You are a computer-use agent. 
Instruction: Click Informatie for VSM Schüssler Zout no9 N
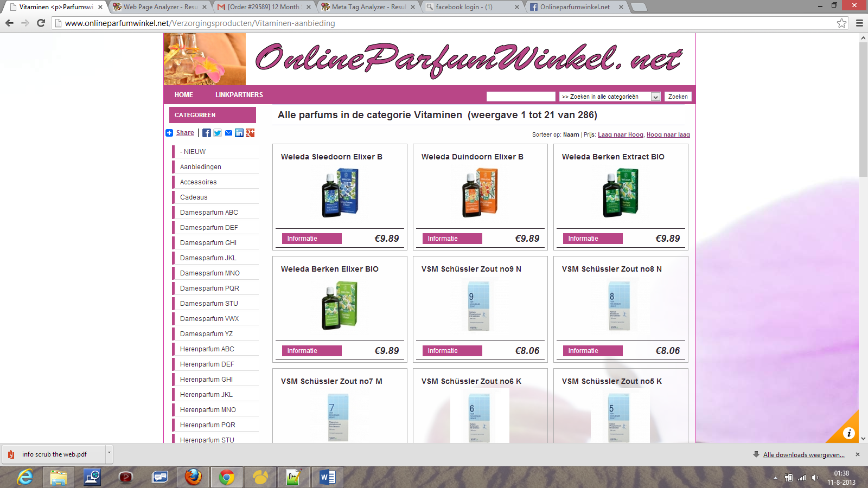452,351
